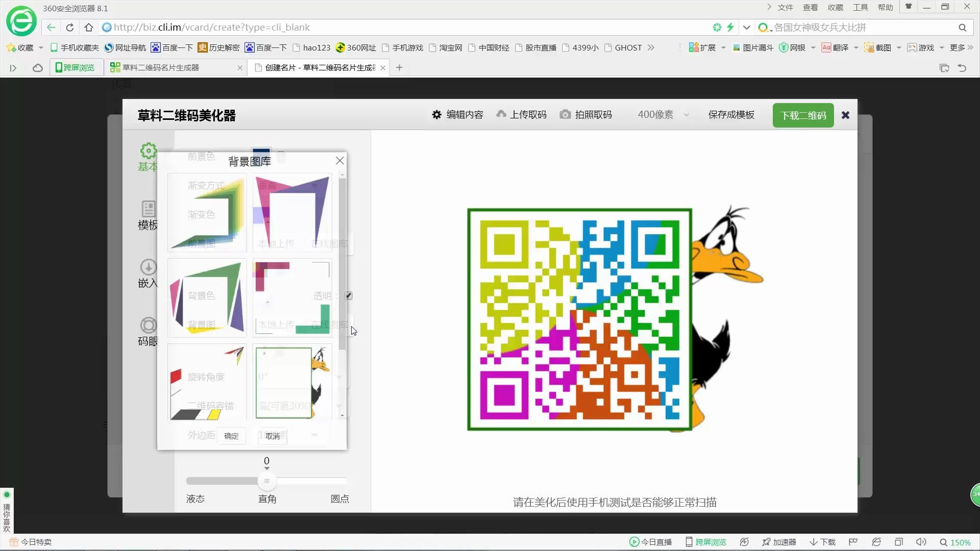
Task: Click the 扩展 extensions icon
Action: (694, 47)
